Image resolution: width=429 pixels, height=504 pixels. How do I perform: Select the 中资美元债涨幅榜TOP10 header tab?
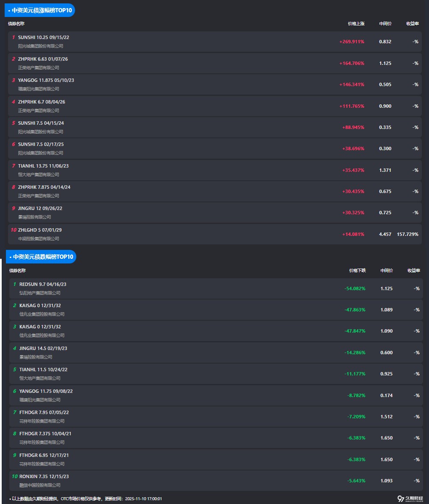(40, 10)
